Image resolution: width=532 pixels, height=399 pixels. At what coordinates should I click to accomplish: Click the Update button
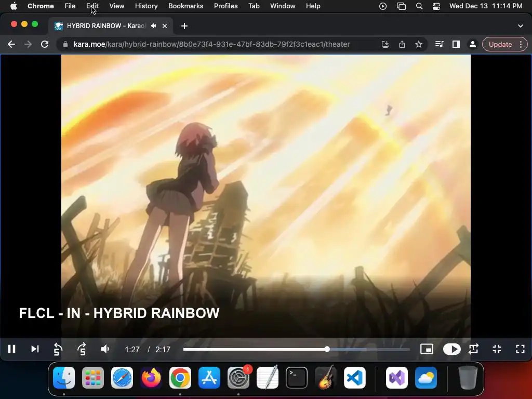[500, 44]
